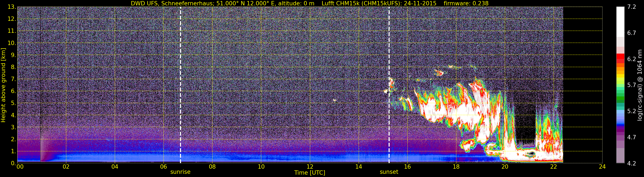Click the 'sunset' label below the axis
Image resolution: width=644 pixels, height=177 pixels.
coord(389,172)
